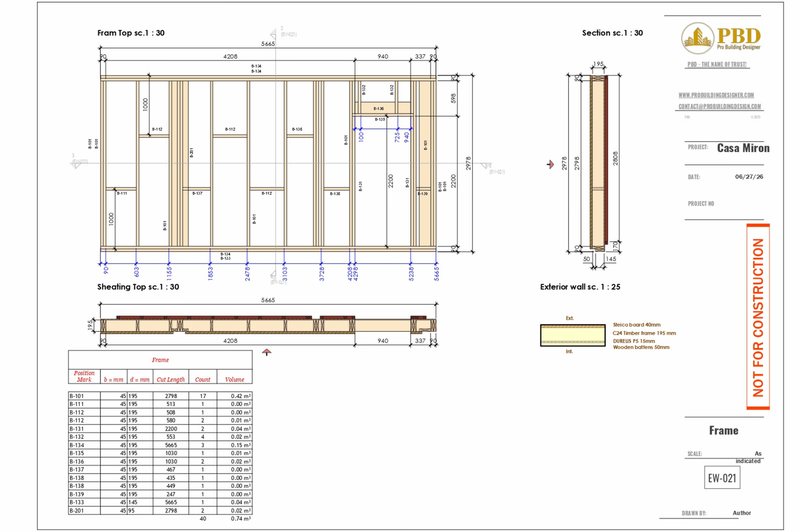Click the 'Int.' label below wall detail
This screenshot has width=799, height=532.
569,352
